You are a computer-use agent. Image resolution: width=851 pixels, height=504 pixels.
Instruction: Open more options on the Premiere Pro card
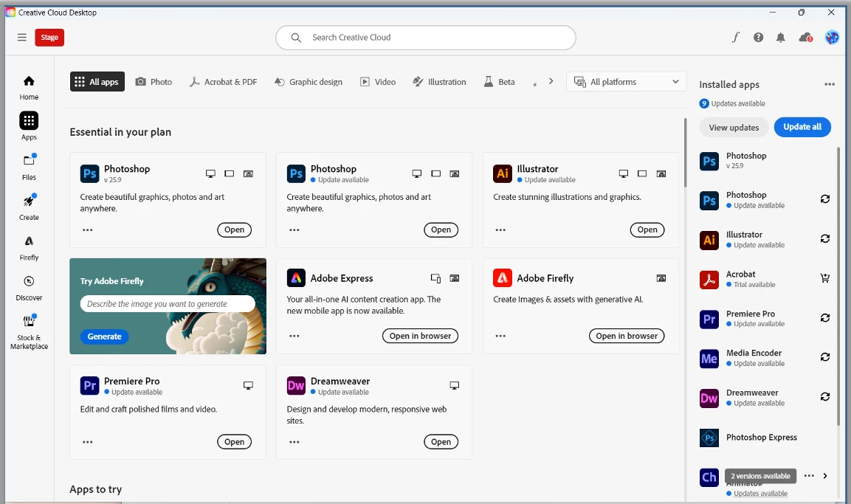(x=87, y=442)
